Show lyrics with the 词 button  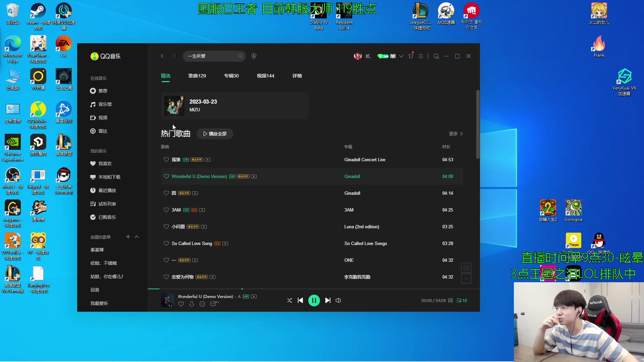[x=450, y=300]
